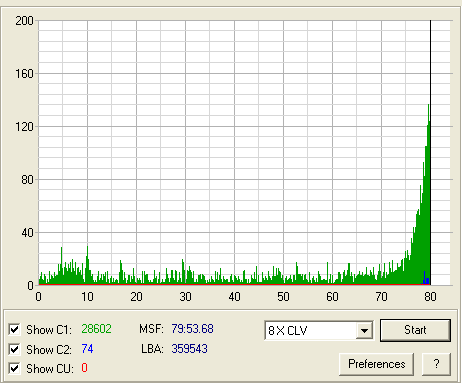Click the red CU count 0
This screenshot has width=462, height=384.
(84, 368)
